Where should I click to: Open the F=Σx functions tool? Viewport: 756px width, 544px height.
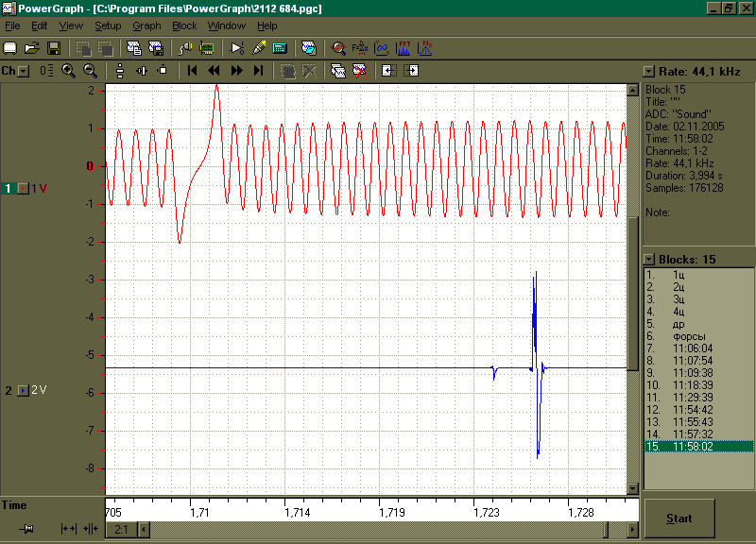[x=360, y=48]
